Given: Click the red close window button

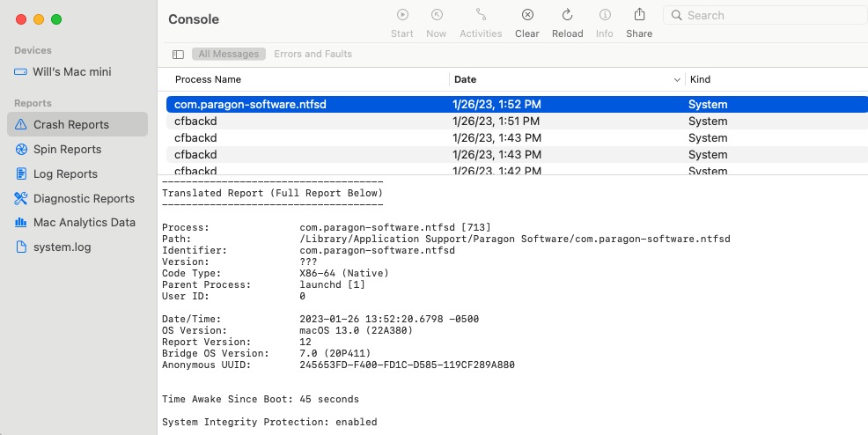Looking at the screenshot, I should pyautogui.click(x=21, y=19).
